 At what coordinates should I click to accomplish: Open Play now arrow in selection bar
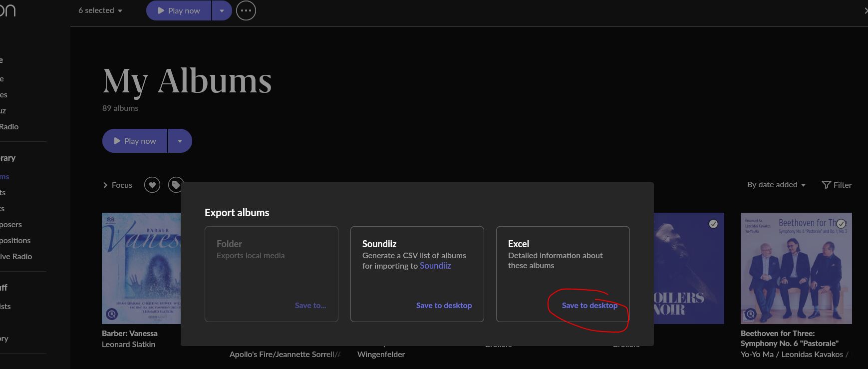pos(222,10)
